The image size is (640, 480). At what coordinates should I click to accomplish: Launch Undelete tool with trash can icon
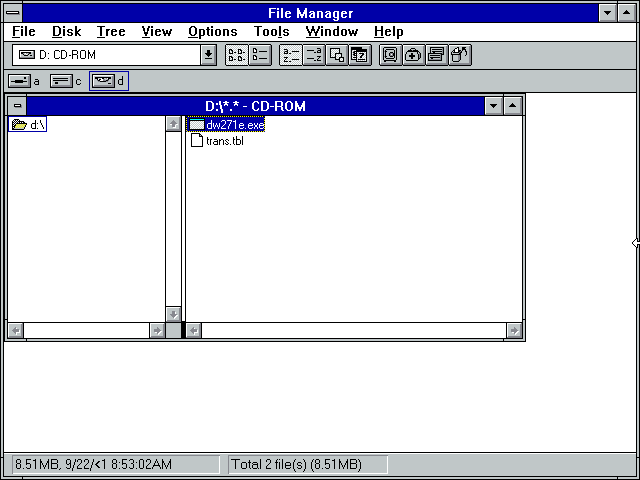click(460, 55)
